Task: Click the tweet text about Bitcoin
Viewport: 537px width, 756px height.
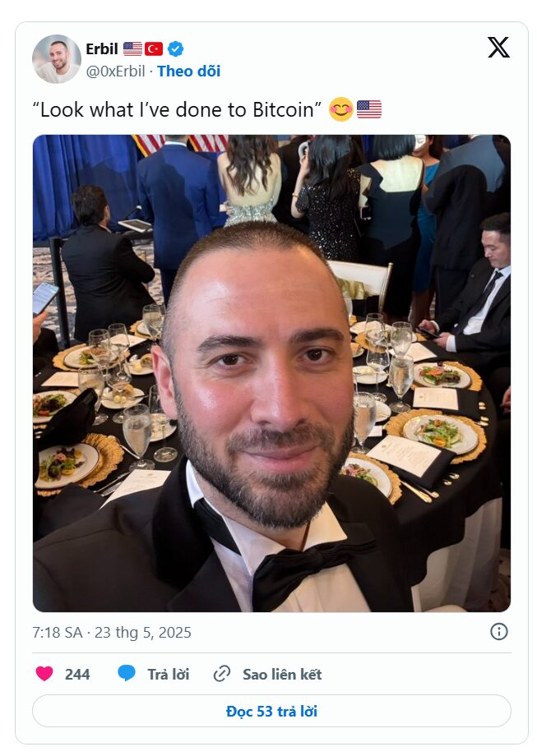Action: click(177, 110)
